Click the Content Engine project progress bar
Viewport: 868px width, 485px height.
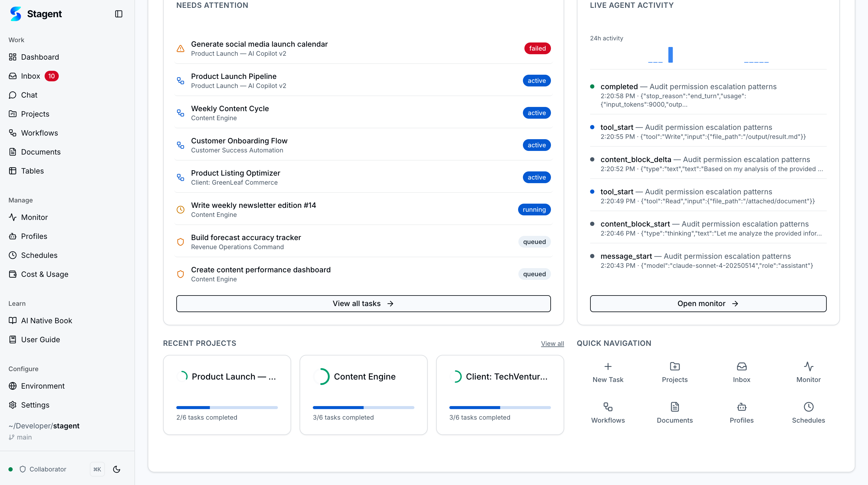pos(363,408)
